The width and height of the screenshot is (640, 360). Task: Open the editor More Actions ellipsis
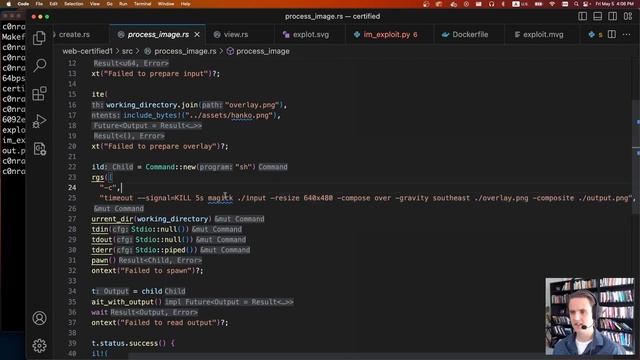click(627, 34)
